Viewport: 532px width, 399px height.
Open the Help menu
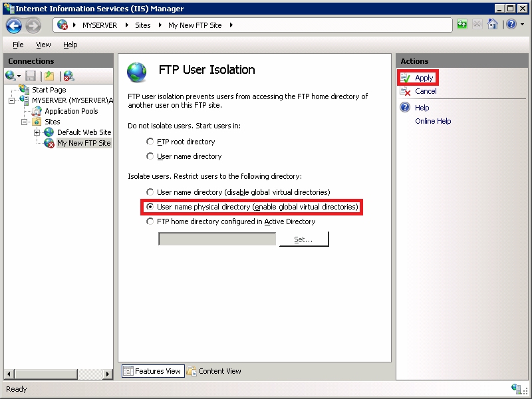(x=70, y=45)
